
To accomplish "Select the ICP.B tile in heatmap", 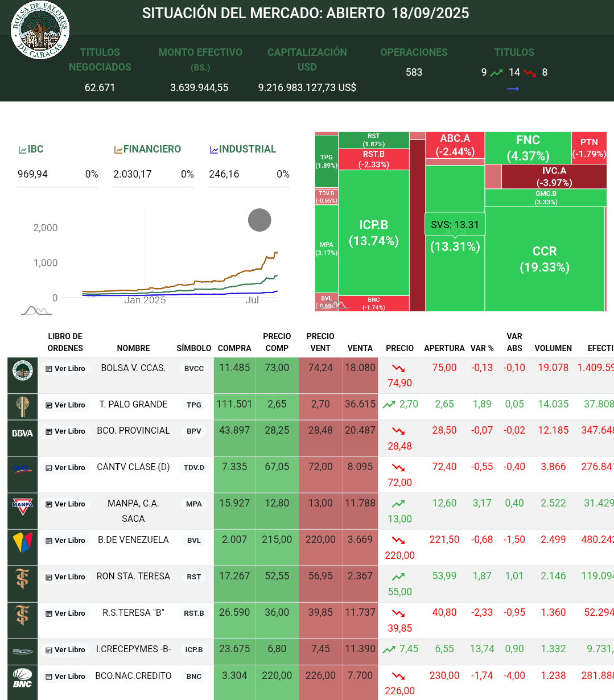I will (373, 233).
